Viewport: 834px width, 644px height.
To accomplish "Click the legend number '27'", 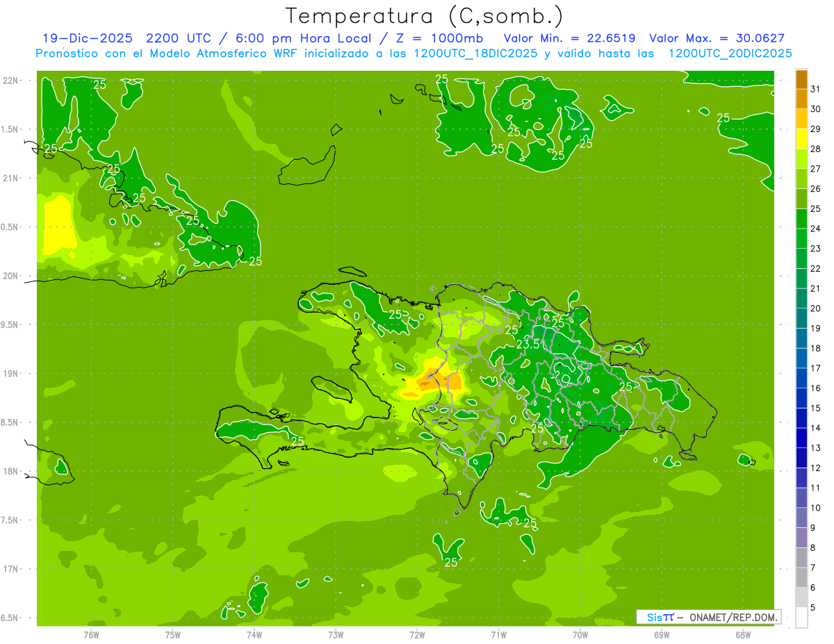I will click(816, 169).
